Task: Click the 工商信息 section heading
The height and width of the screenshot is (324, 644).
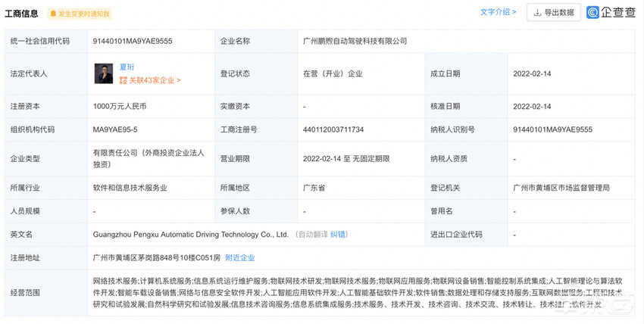Action: 21,14
